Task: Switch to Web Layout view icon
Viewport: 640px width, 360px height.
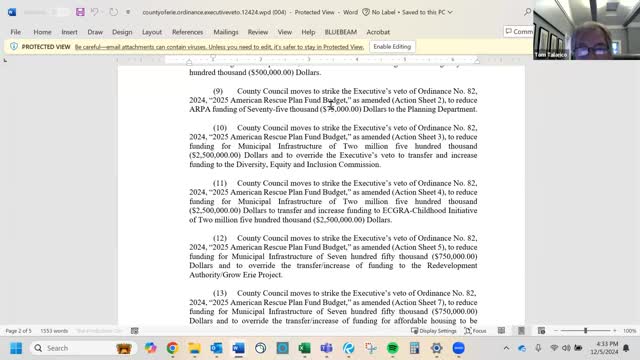Action: 541,331
